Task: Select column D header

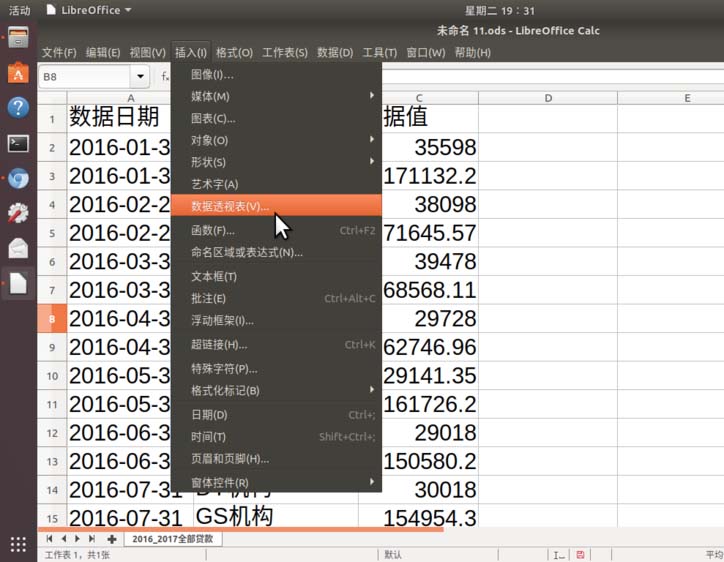Action: coord(548,98)
